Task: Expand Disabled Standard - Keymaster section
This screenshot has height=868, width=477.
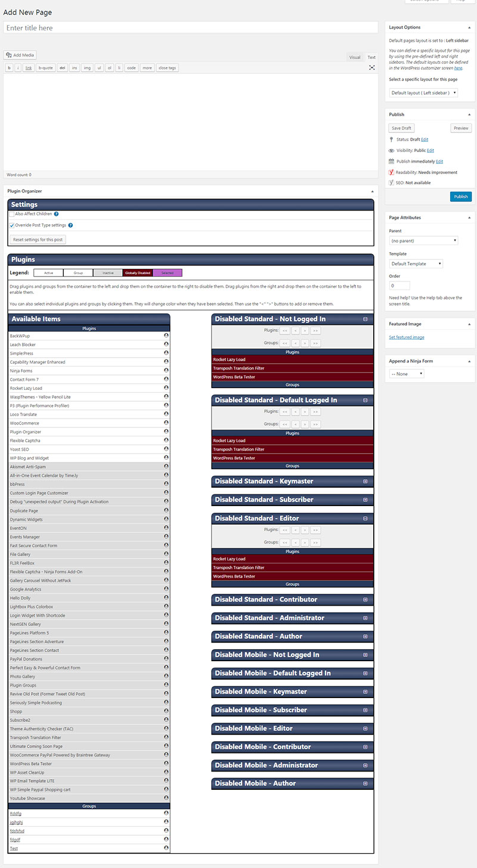Action: pos(366,481)
